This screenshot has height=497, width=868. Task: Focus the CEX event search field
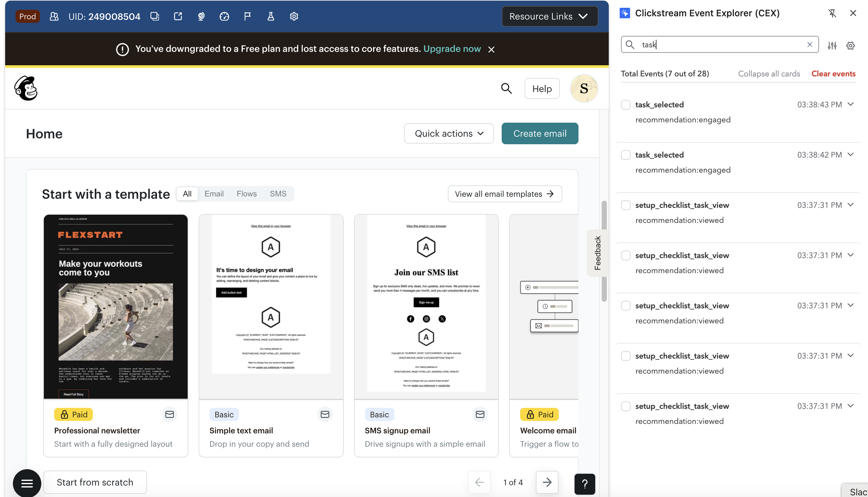pos(719,45)
